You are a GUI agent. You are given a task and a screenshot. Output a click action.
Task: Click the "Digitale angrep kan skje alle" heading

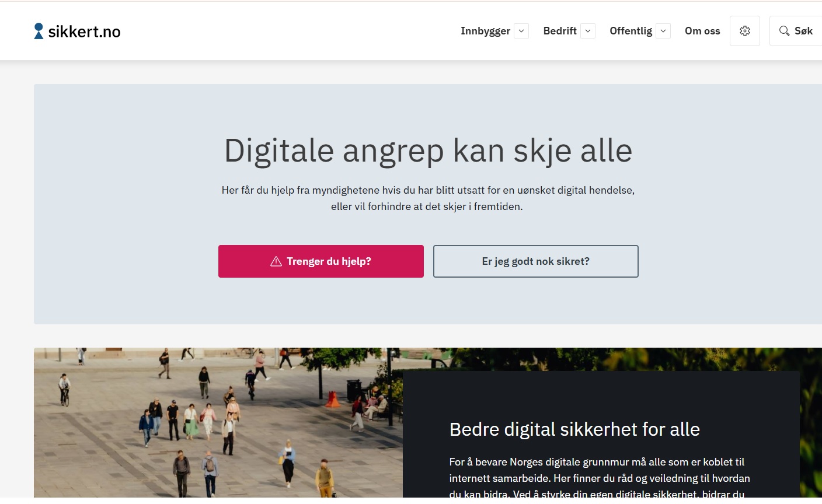tap(428, 150)
